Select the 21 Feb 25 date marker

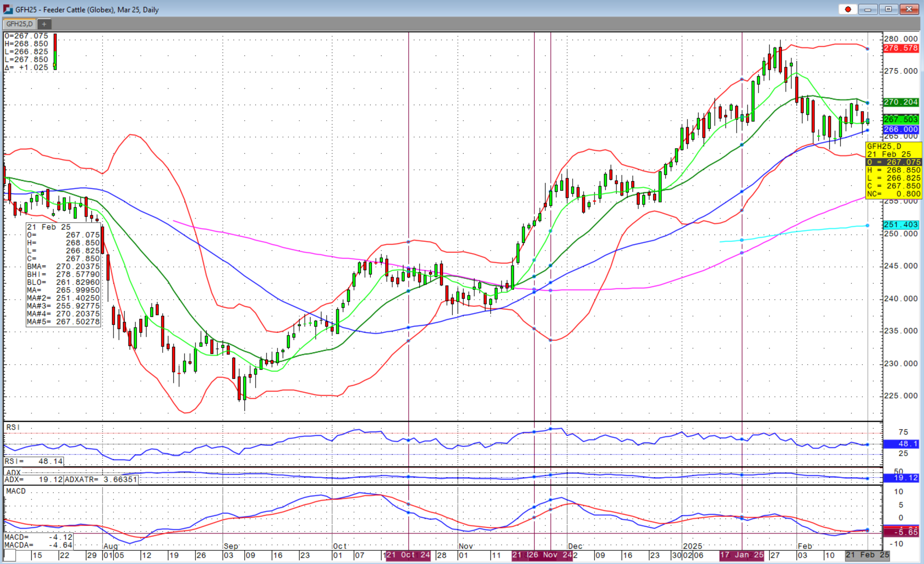coord(867,555)
